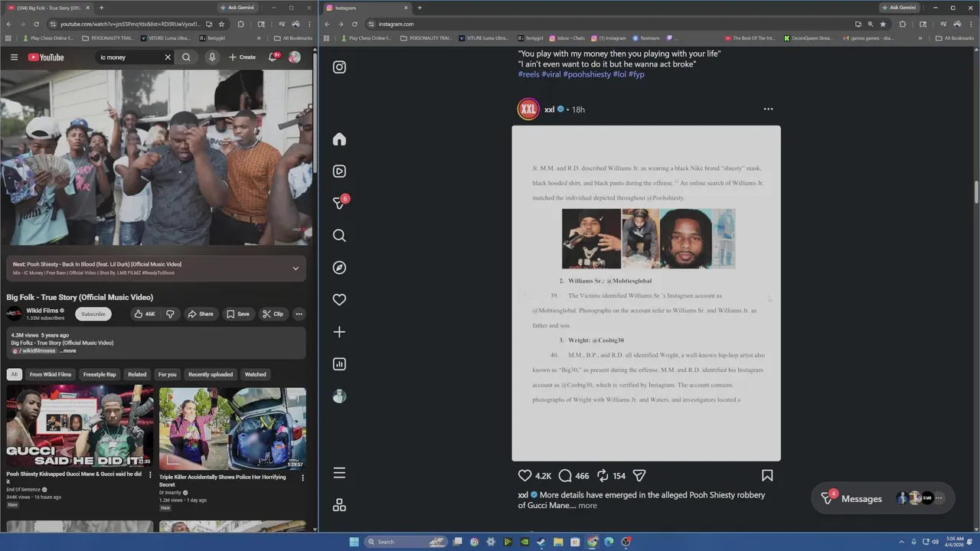
Task: Save xxl post with bookmark icon
Action: point(767,476)
